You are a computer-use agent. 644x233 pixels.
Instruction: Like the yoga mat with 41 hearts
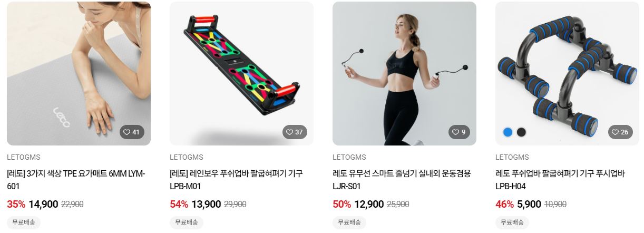pos(131,132)
